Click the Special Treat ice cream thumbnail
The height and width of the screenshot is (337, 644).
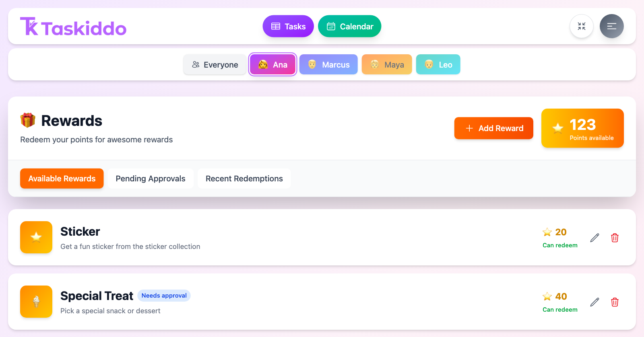pos(36,302)
